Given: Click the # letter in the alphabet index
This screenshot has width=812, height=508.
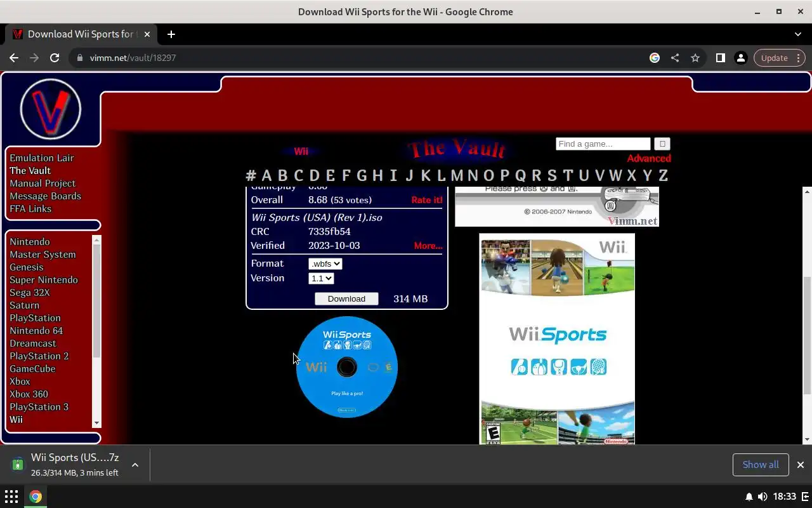Looking at the screenshot, I should coord(251,176).
